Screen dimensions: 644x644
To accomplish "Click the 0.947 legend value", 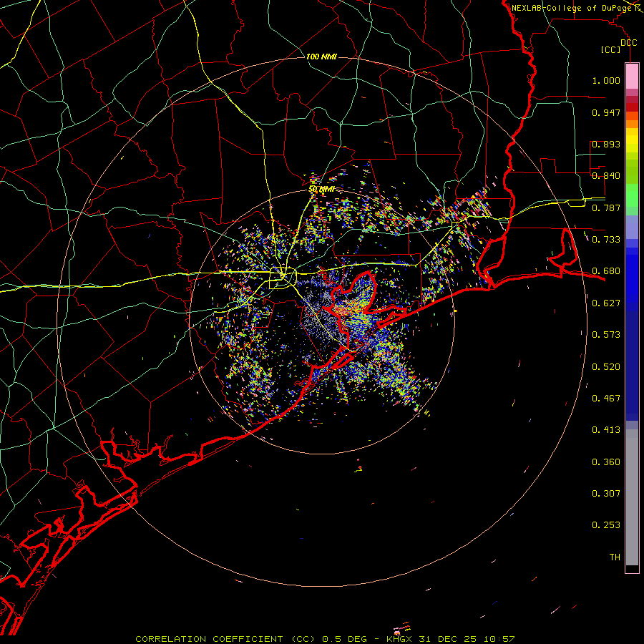I will point(606,112).
